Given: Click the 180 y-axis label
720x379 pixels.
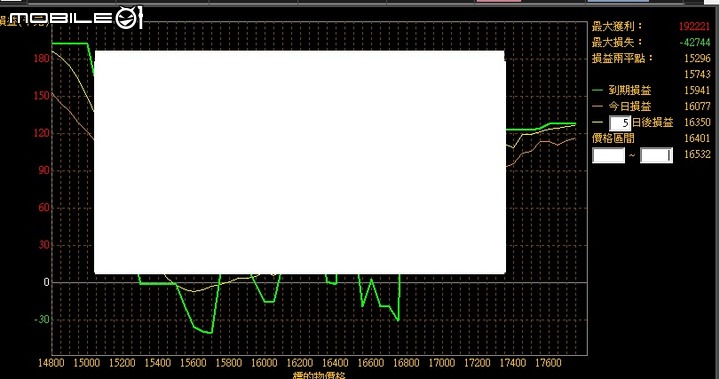Looking at the screenshot, I should (x=41, y=58).
